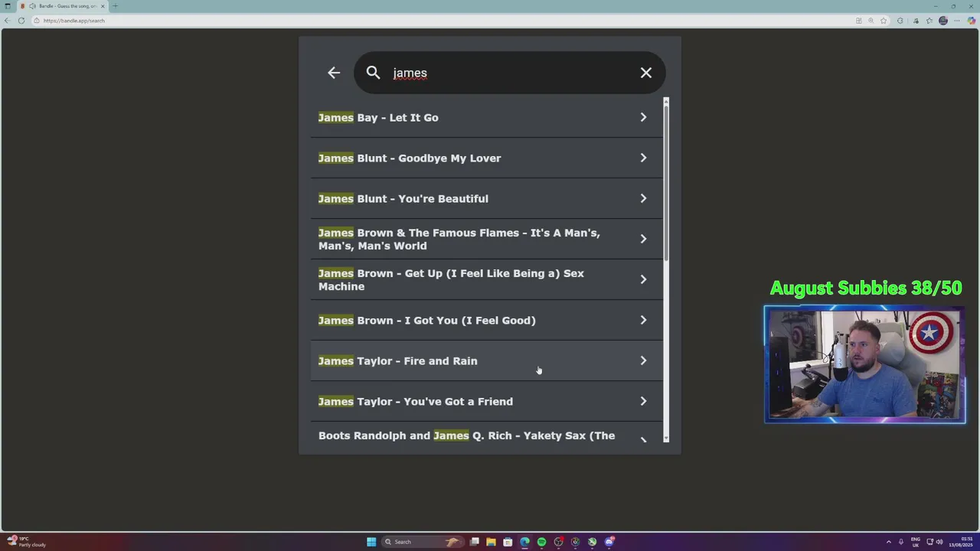Viewport: 980px width, 551px height.
Task: Select James Taylor - Fire and Rain
Action: click(x=486, y=361)
